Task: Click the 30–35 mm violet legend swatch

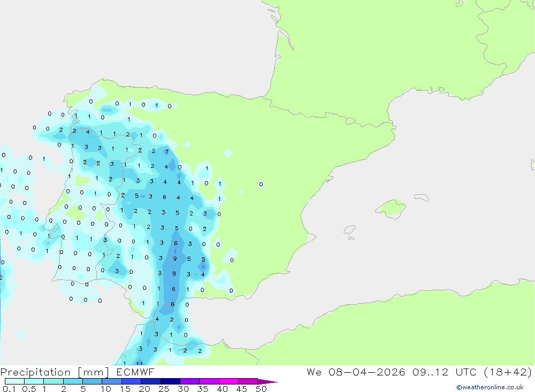Action: 190,381
